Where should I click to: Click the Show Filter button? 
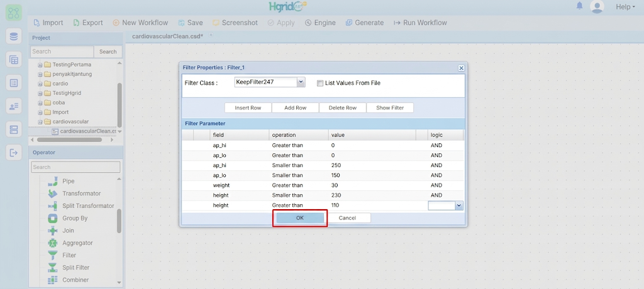point(390,107)
